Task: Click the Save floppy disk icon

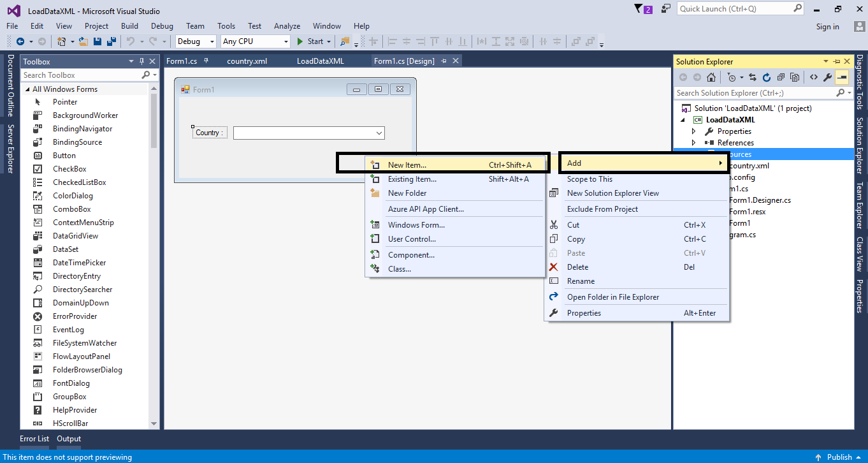Action: coord(98,41)
